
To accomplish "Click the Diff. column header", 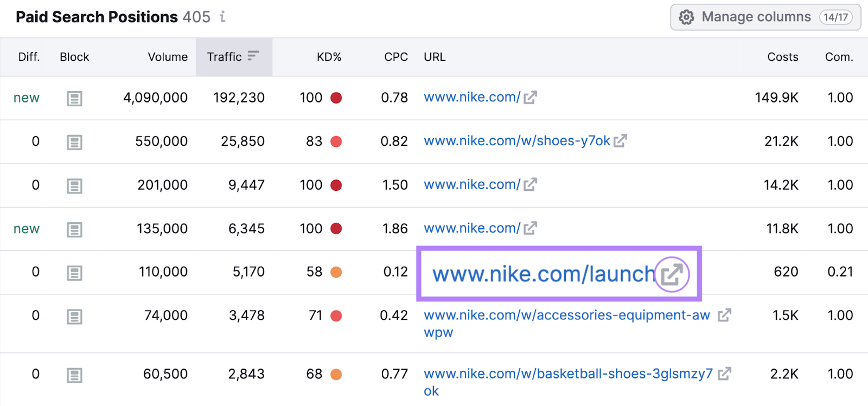I will click(29, 57).
